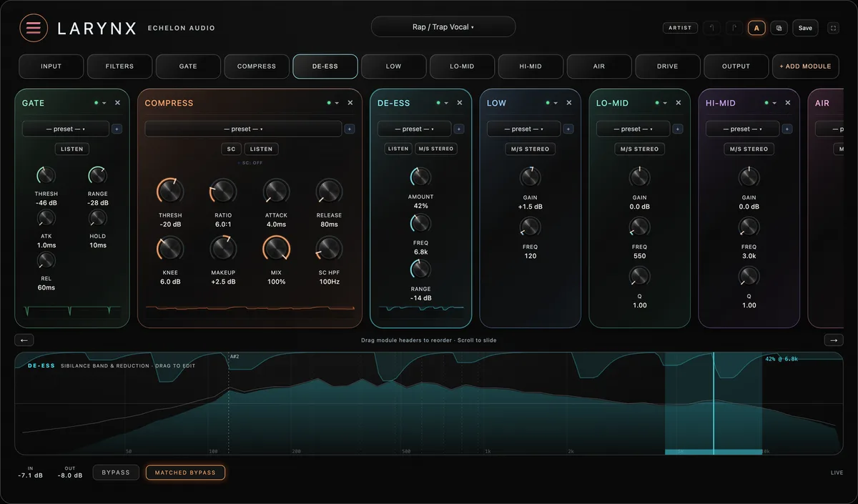Open the Rap / Trap Vocal preset dropdown
Viewport: 858px width, 504px height.
point(443,26)
